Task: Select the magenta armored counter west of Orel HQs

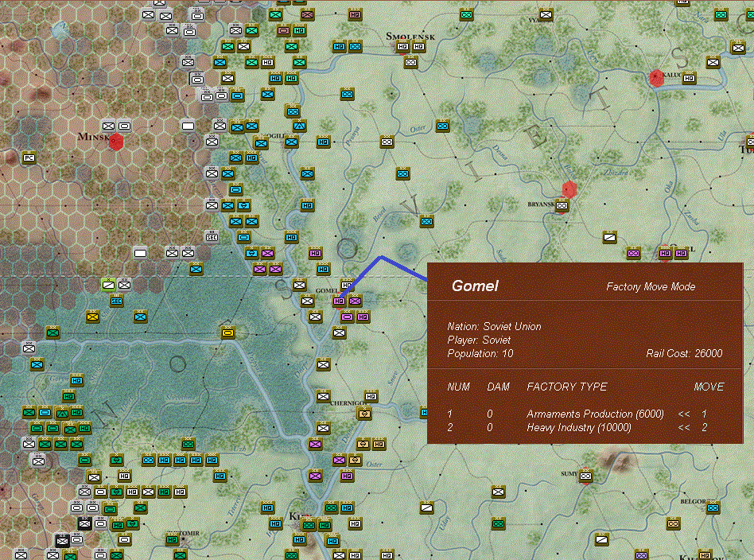Action: [x=633, y=253]
